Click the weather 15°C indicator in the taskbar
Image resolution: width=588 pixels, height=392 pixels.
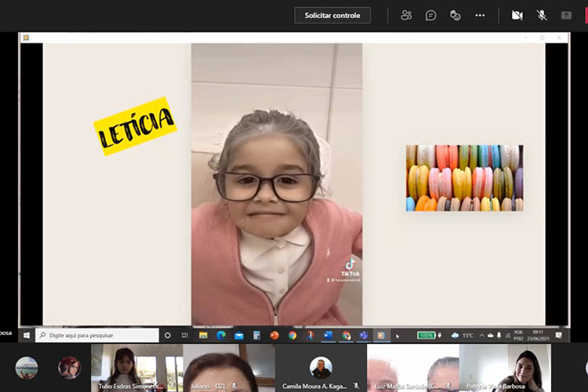(x=463, y=335)
